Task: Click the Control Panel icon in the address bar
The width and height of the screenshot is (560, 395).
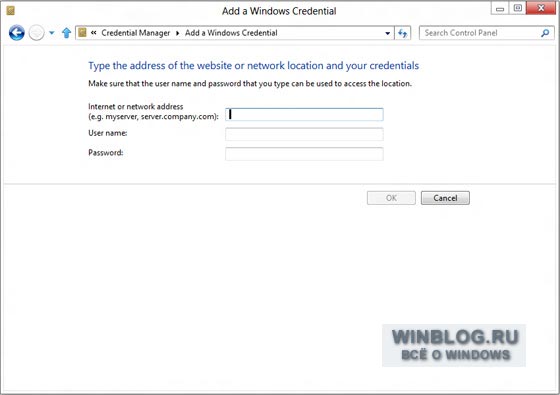Action: (x=82, y=33)
